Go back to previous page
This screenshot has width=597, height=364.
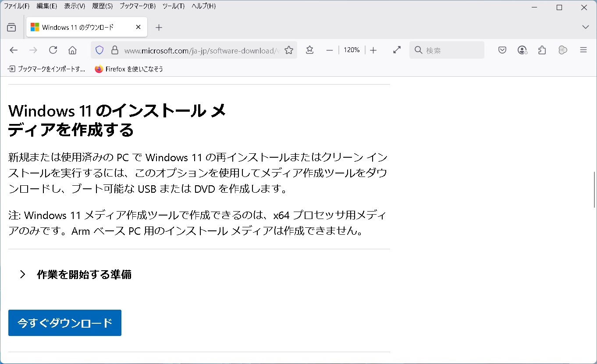[14, 50]
